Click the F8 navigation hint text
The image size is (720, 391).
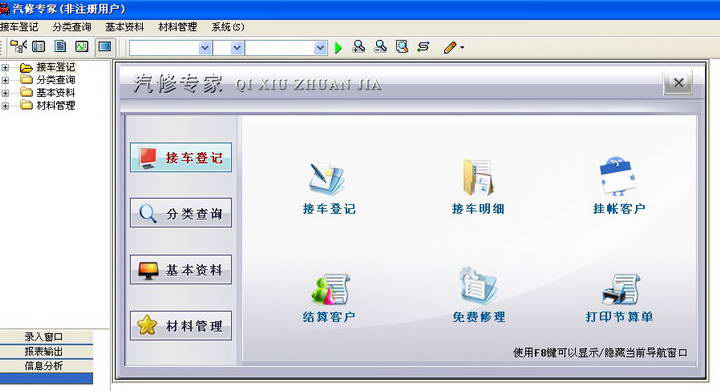tap(600, 352)
